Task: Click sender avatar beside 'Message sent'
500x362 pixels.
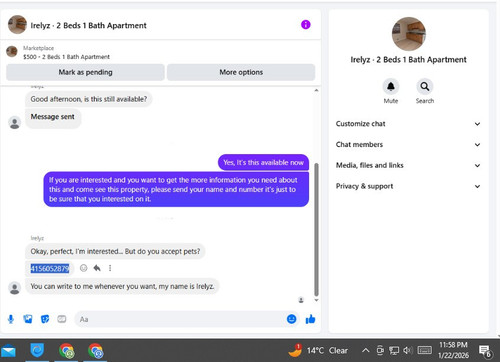Action: (14, 122)
